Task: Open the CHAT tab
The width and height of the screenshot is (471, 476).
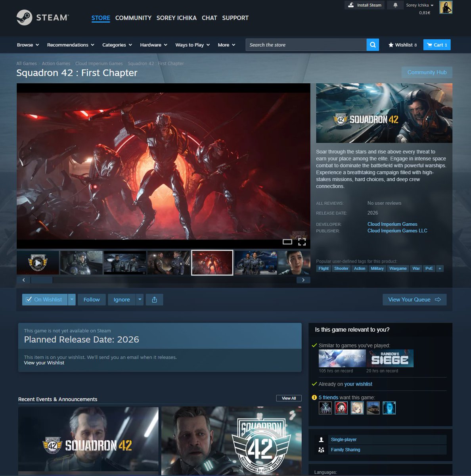Action: pos(209,18)
